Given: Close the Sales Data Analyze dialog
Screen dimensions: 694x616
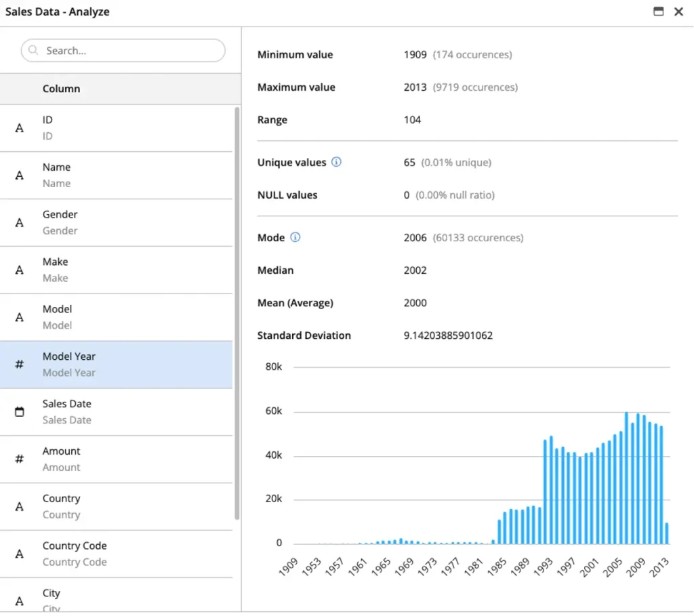Looking at the screenshot, I should point(678,12).
